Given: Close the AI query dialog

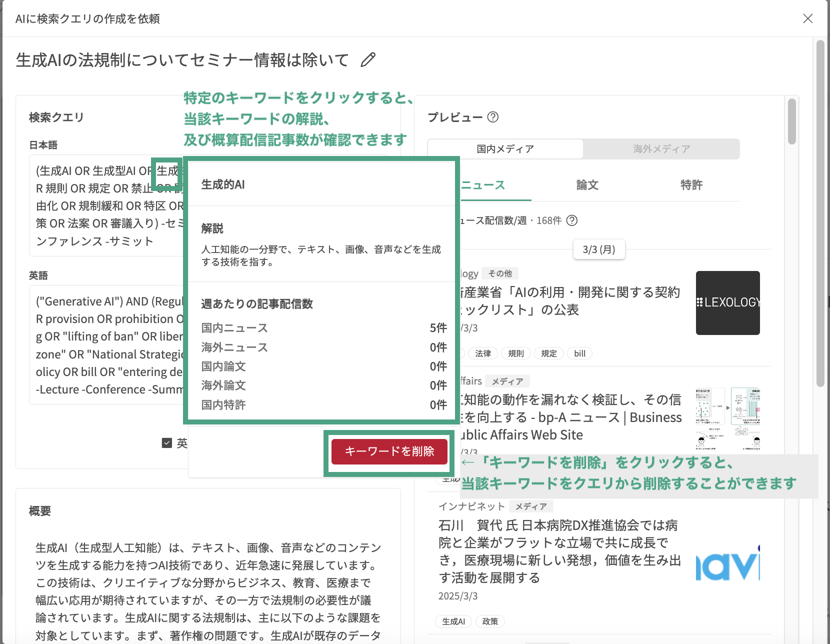Looking at the screenshot, I should [x=807, y=18].
